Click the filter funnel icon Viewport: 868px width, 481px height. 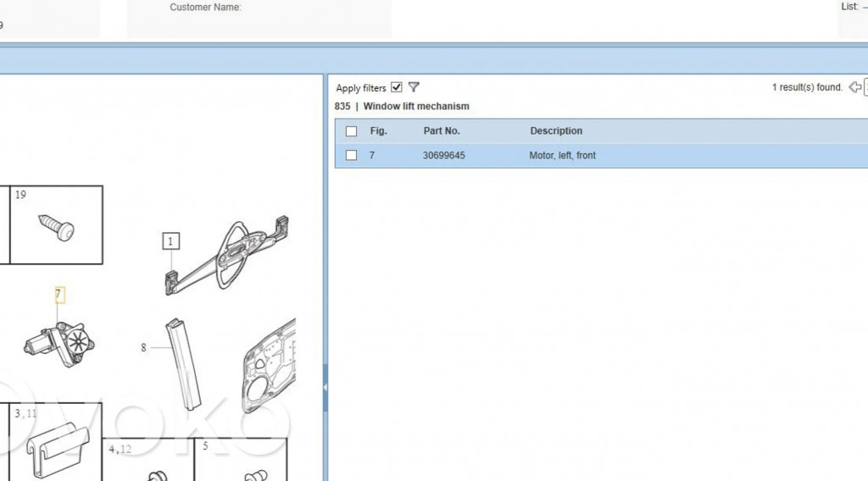pyautogui.click(x=414, y=87)
